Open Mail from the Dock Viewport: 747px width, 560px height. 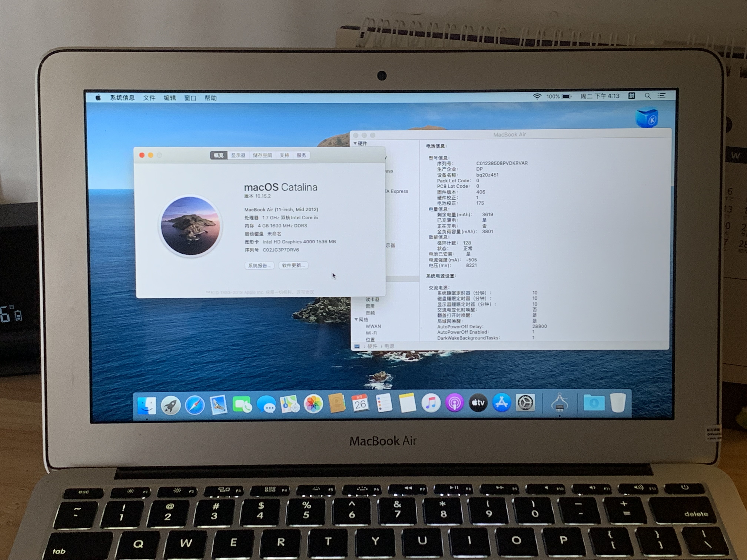pos(218,405)
